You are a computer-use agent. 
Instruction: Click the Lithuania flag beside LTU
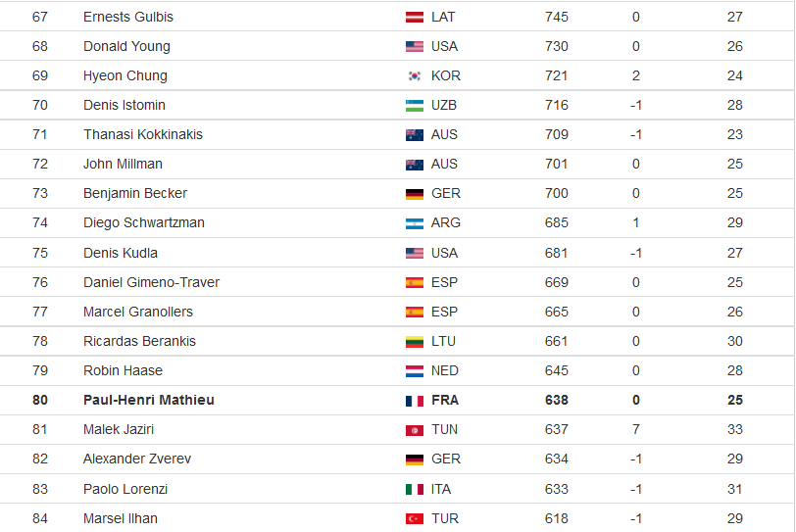click(415, 342)
